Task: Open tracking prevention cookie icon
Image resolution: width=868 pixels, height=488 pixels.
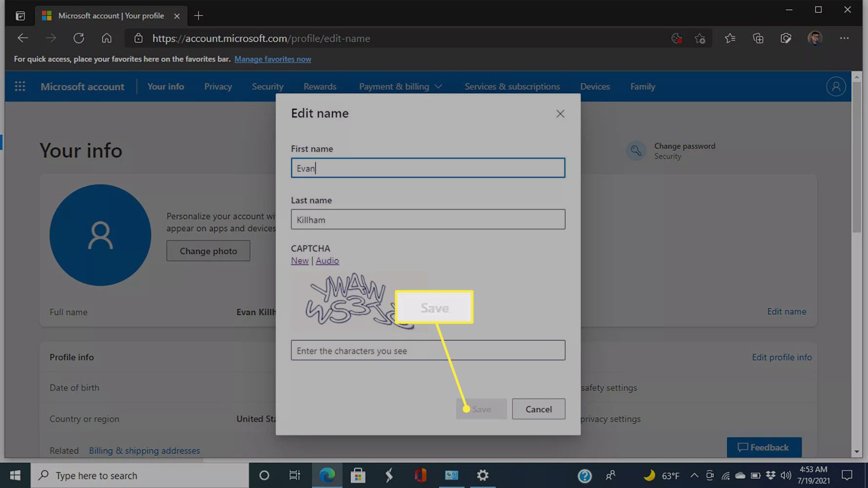Action: point(677,39)
